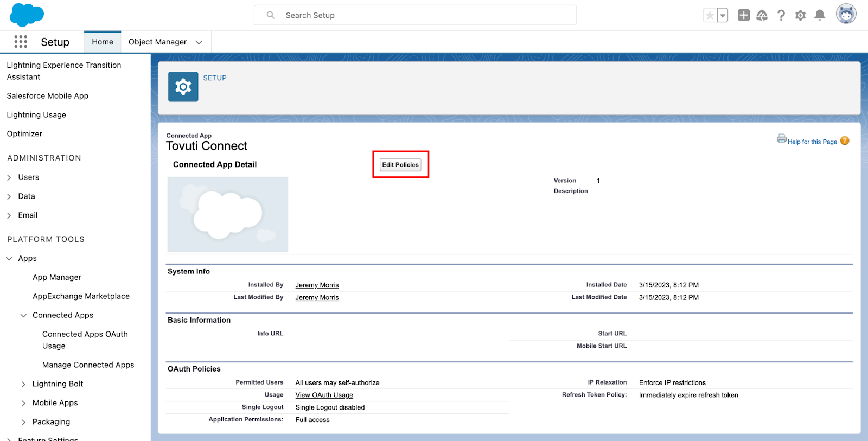The image size is (868, 441).
Task: Open the Setup gear menu in header
Action: click(x=800, y=15)
